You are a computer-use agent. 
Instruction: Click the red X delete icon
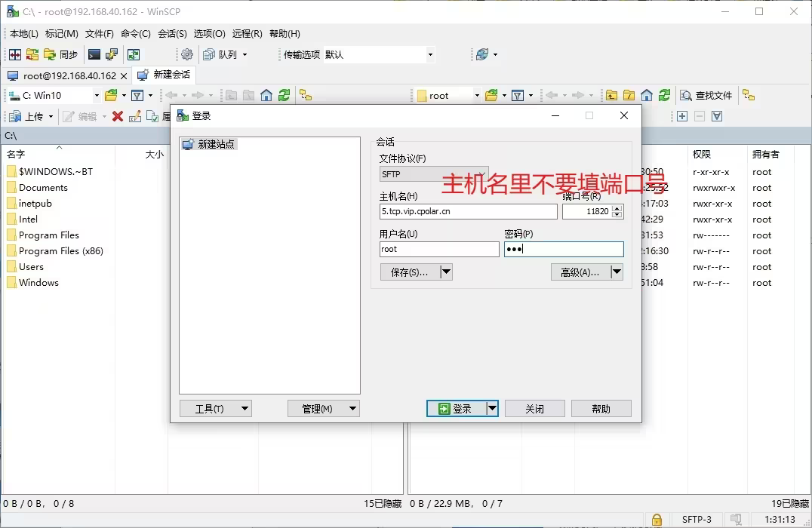coord(118,116)
